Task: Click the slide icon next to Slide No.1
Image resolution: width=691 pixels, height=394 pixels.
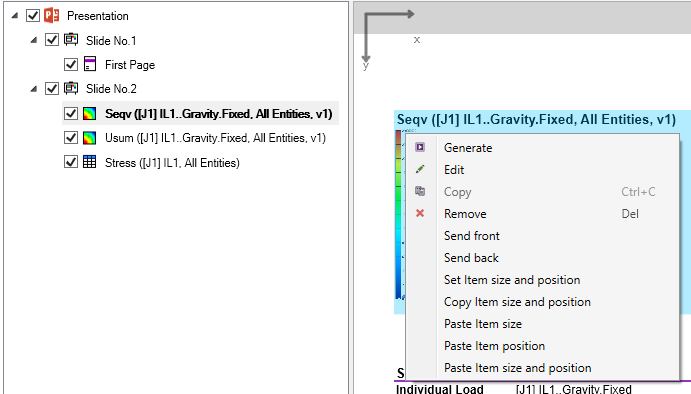Action: tap(71, 40)
